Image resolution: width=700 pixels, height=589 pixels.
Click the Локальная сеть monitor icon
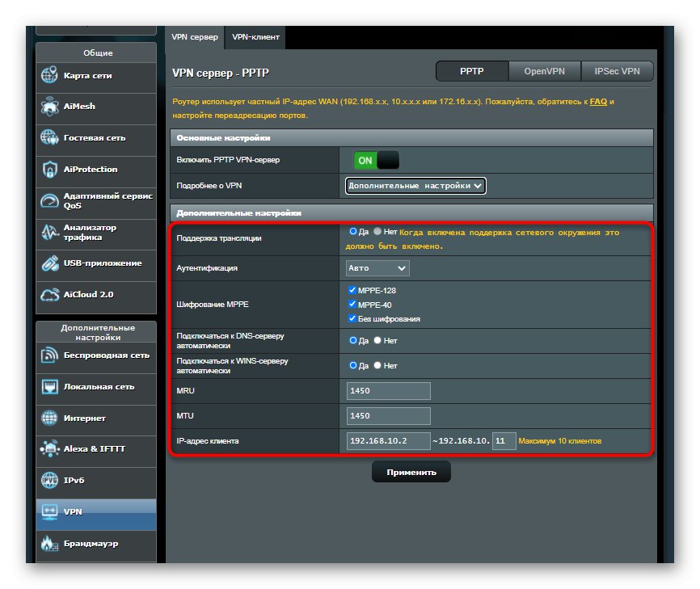(49, 387)
